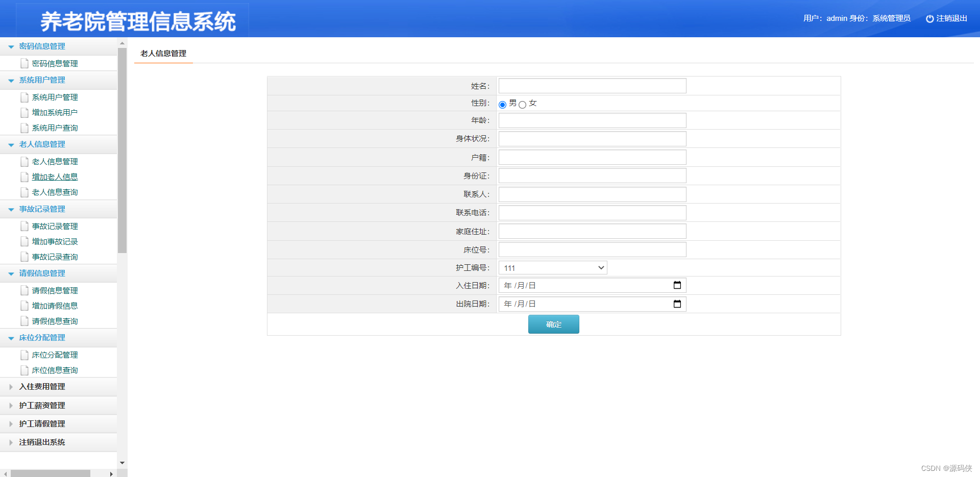Expand the 护工薪资管理 section
Image resolution: width=980 pixels, height=477 pixels.
(58, 406)
